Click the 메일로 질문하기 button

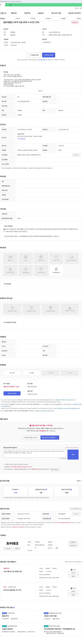pos(55,470)
